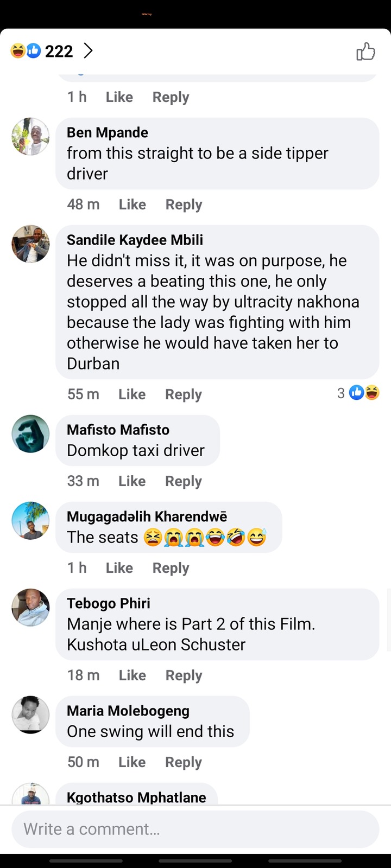Reply to Sandile Kaydee Mbili's comment
This screenshot has width=391, height=868.
[183, 394]
